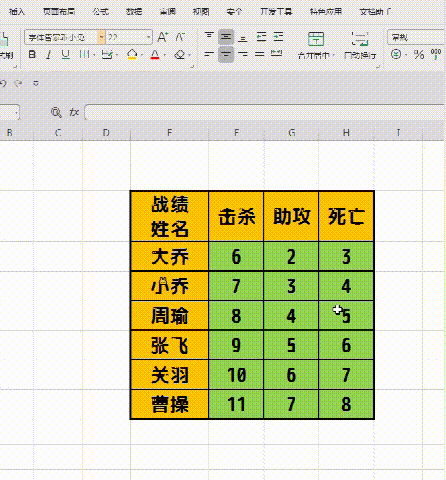Image resolution: width=446 pixels, height=480 pixels.
Task: Expand quick access toolbar customize arrow
Action: (36, 83)
